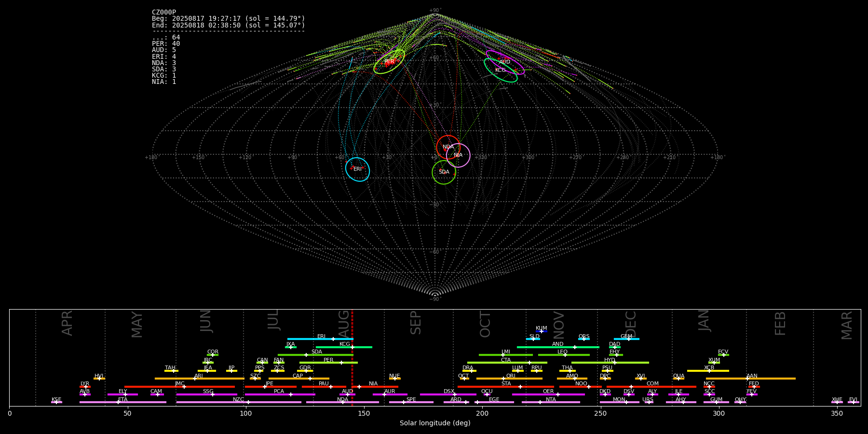This screenshot has height=434, width=868.
Task: Click the 'NIA: 1' legend entry
Action: click(x=164, y=81)
